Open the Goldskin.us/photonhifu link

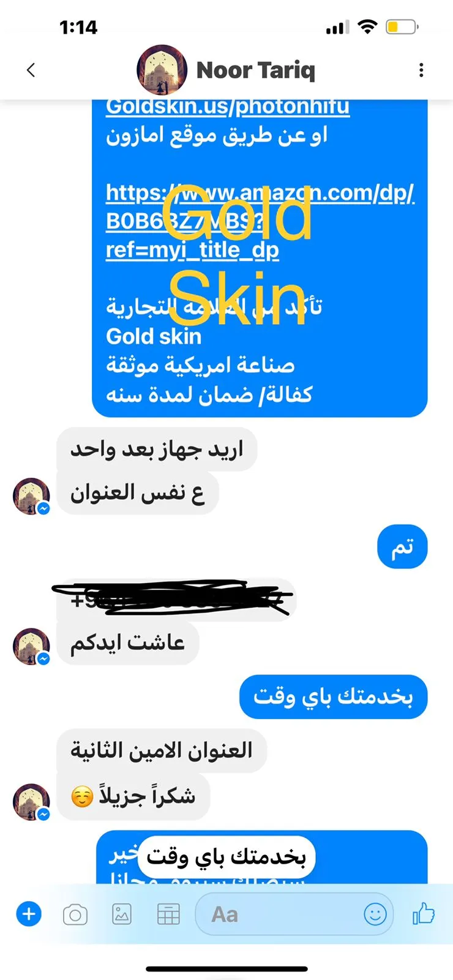pos(228,107)
